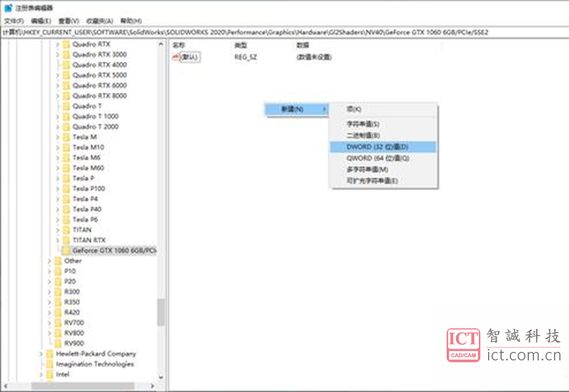
Task: Click the Tesla P4 folder icon
Action: tap(66, 199)
